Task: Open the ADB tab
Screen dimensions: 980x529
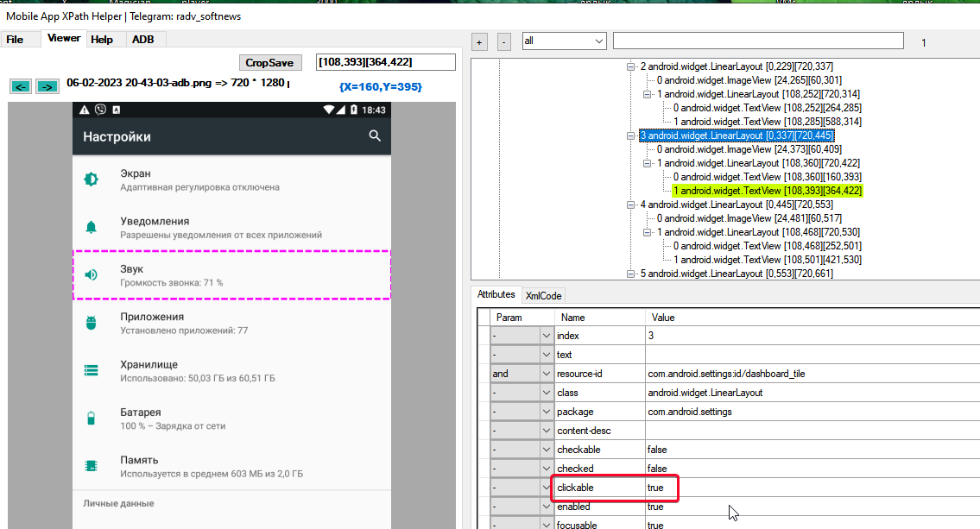Action: tap(142, 40)
